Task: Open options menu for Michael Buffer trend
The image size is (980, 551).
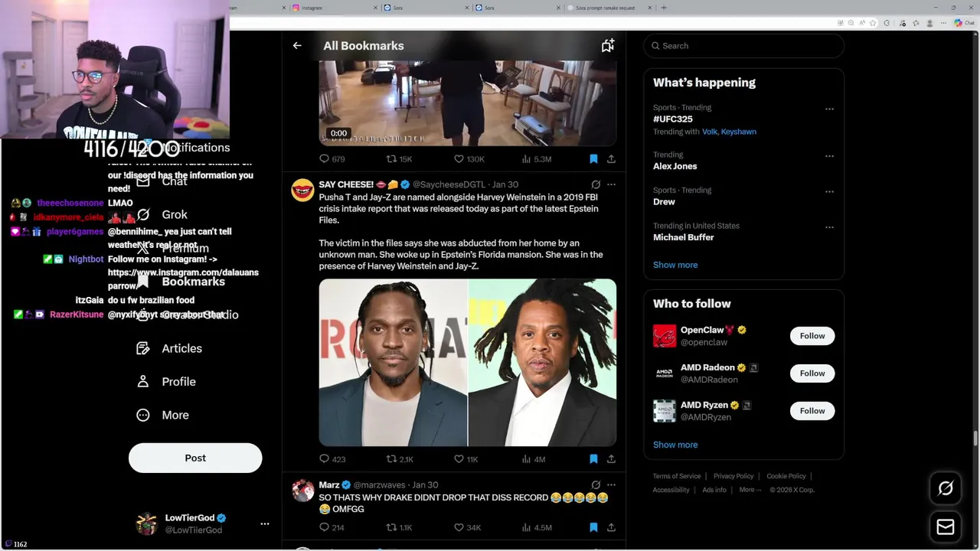Action: pyautogui.click(x=829, y=227)
